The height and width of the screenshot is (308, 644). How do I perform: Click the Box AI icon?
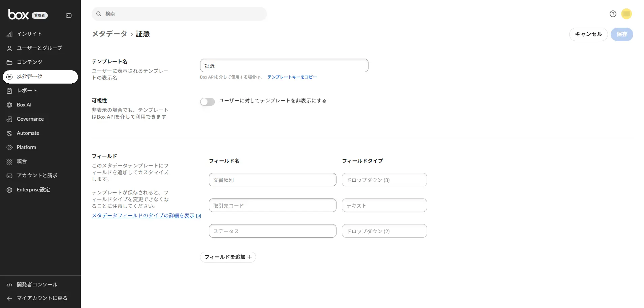[x=9, y=105]
